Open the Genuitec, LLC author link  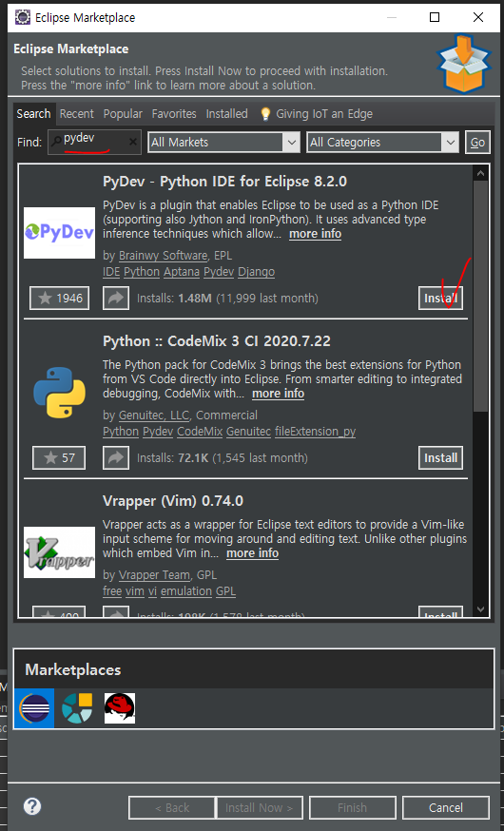click(x=154, y=415)
